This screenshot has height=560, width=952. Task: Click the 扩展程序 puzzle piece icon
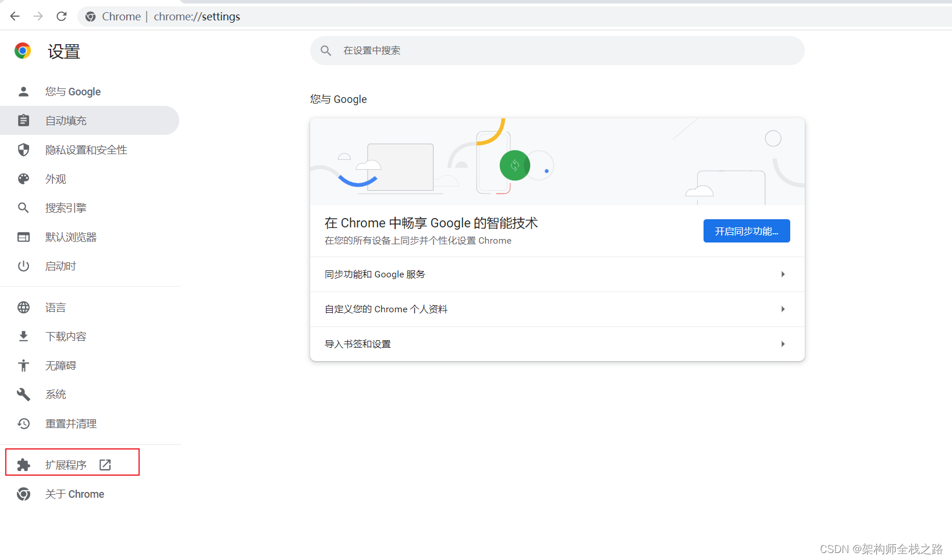point(23,464)
